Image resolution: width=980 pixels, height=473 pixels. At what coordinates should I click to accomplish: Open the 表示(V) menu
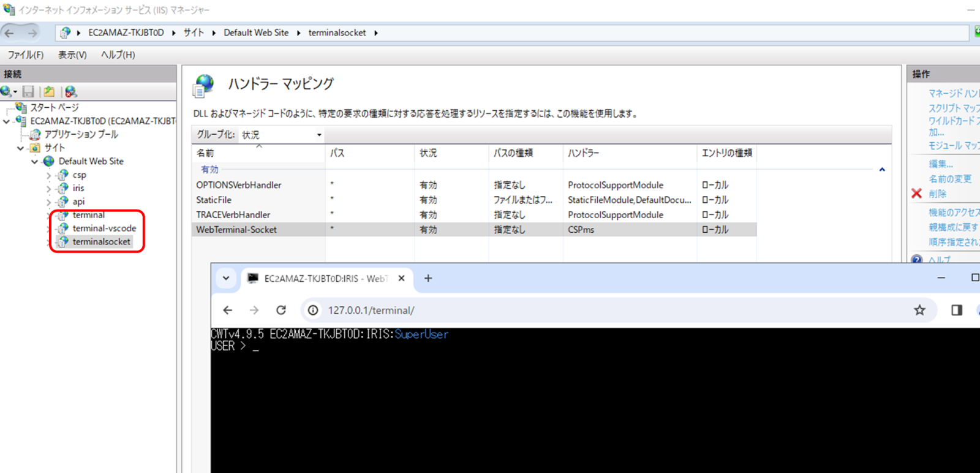coord(72,55)
